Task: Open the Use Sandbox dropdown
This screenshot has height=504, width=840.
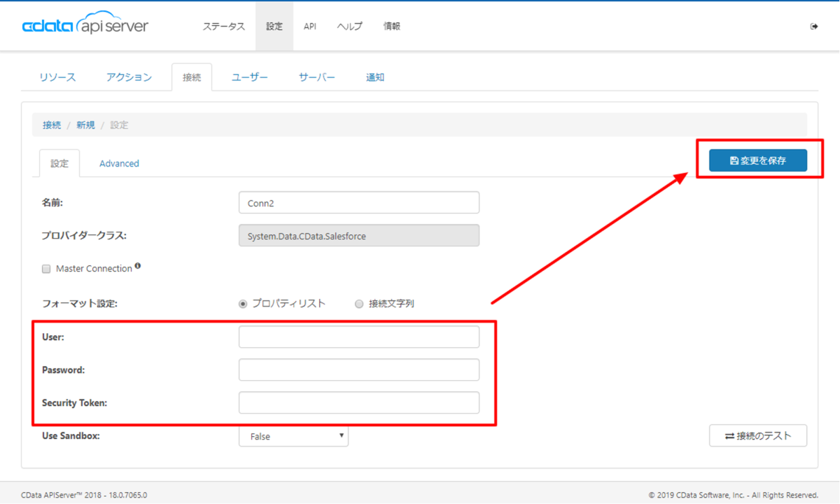Action: 293,436
